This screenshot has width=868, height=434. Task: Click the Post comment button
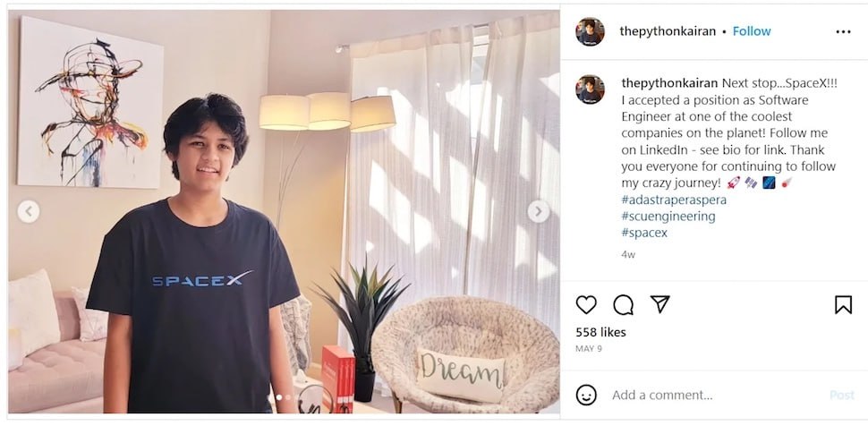tap(842, 395)
